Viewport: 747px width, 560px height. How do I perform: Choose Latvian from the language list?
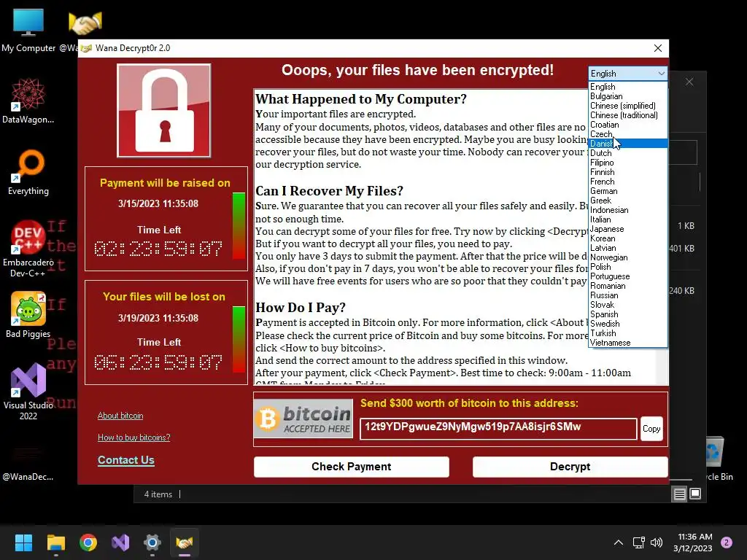pos(628,248)
